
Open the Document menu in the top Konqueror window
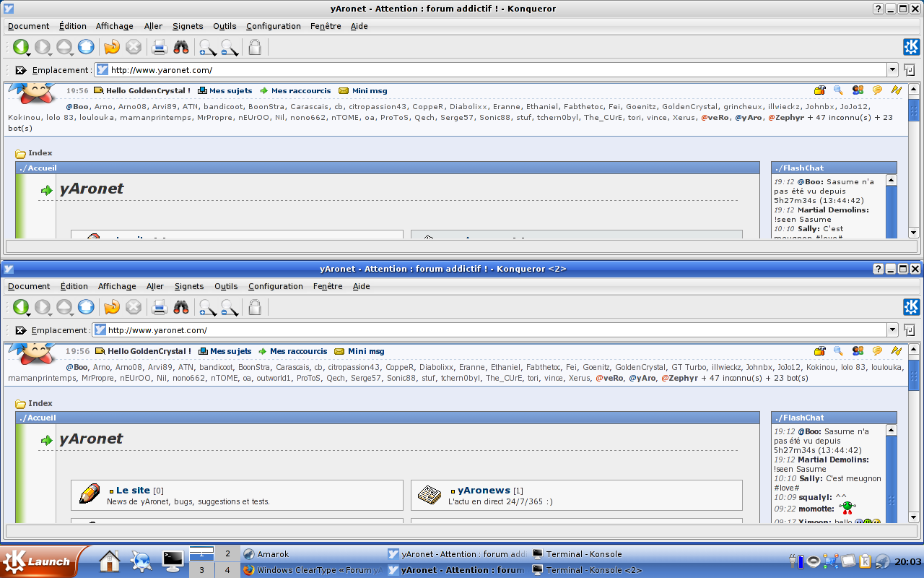[29, 26]
